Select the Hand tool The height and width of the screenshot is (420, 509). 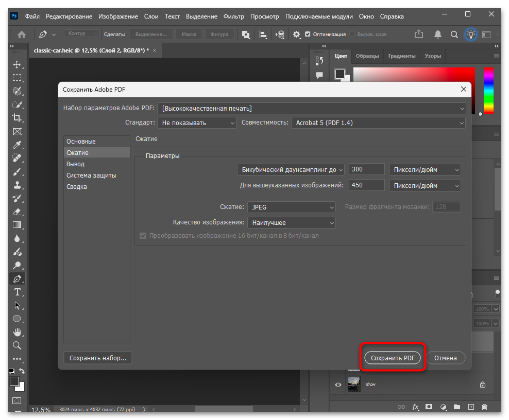pyautogui.click(x=17, y=332)
